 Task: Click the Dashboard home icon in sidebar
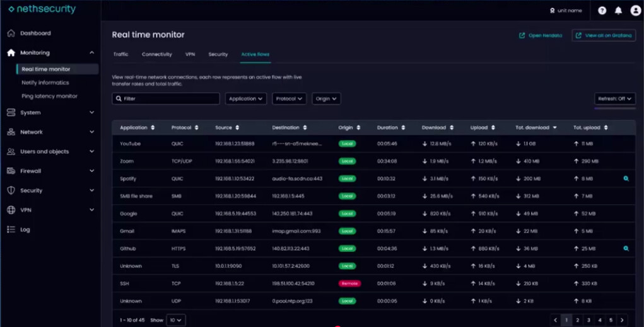[11, 33]
